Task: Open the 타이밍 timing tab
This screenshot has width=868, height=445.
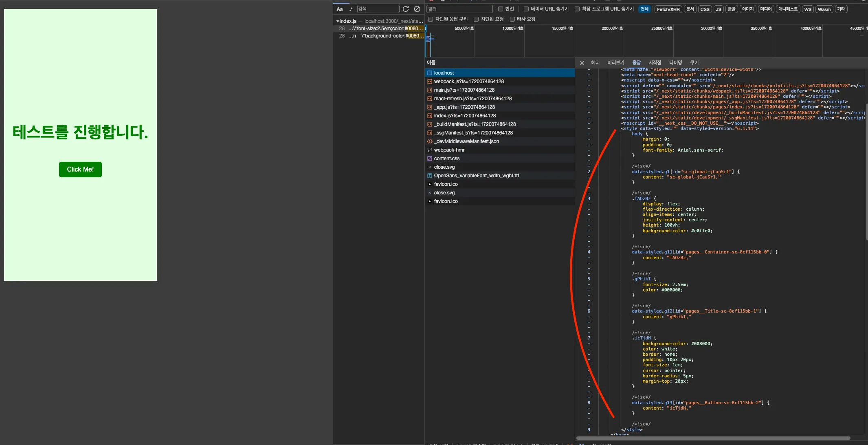Action: tap(675, 63)
